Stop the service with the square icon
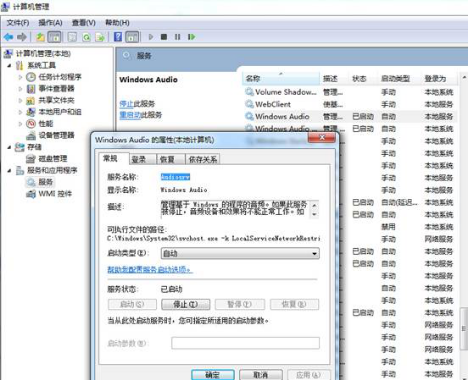The height and width of the screenshot is (381, 468). click(164, 37)
